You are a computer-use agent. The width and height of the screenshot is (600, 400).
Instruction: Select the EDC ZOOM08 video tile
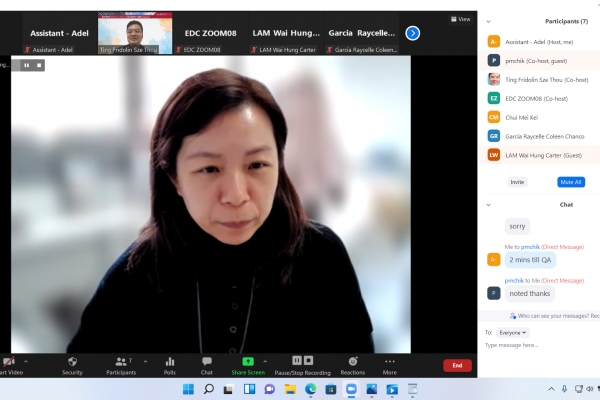point(210,33)
